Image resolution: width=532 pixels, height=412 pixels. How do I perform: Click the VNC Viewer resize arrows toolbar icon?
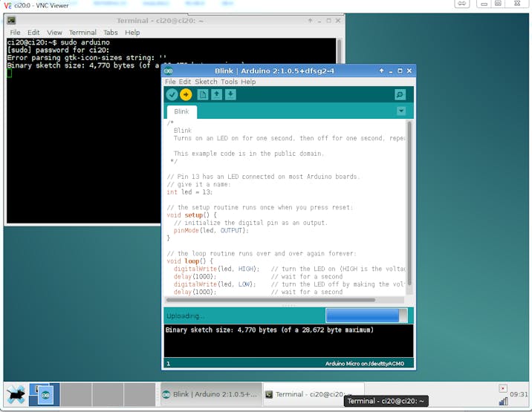point(461,4)
